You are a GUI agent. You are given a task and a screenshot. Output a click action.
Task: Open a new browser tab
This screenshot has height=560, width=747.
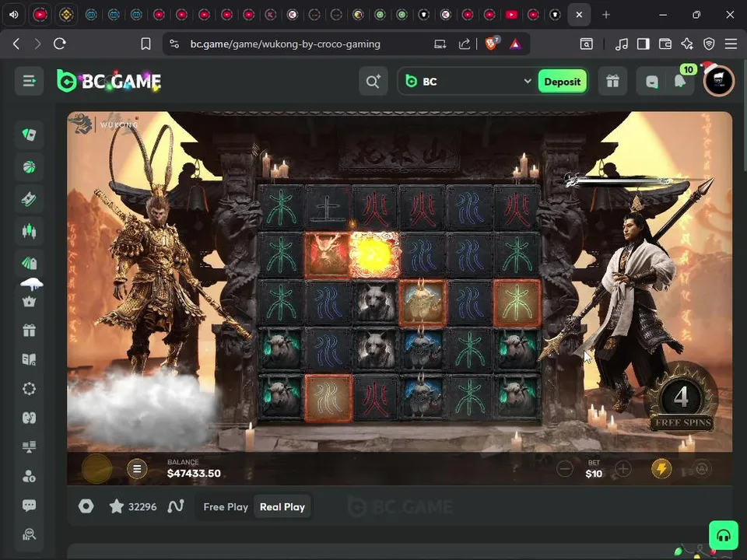pos(606,15)
